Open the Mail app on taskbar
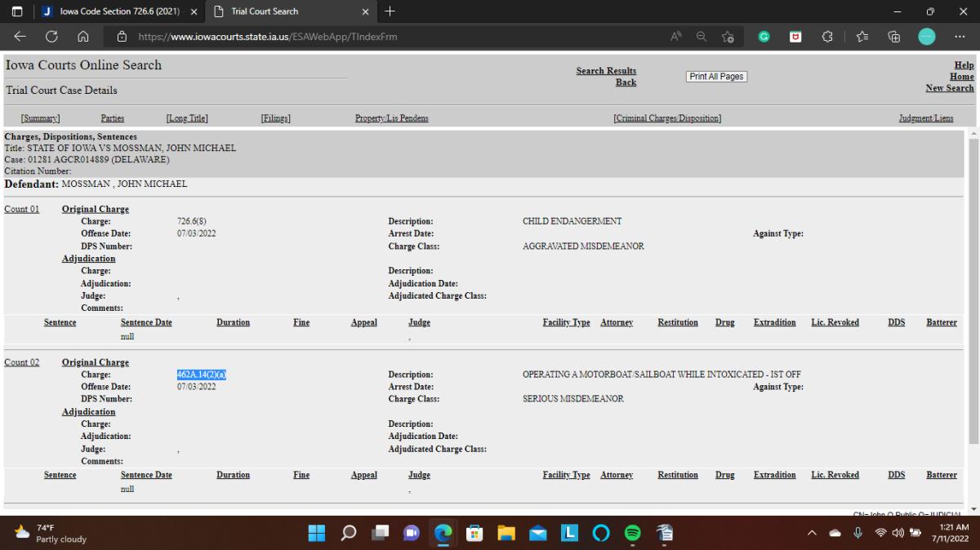Image resolution: width=980 pixels, height=550 pixels. [x=538, y=533]
